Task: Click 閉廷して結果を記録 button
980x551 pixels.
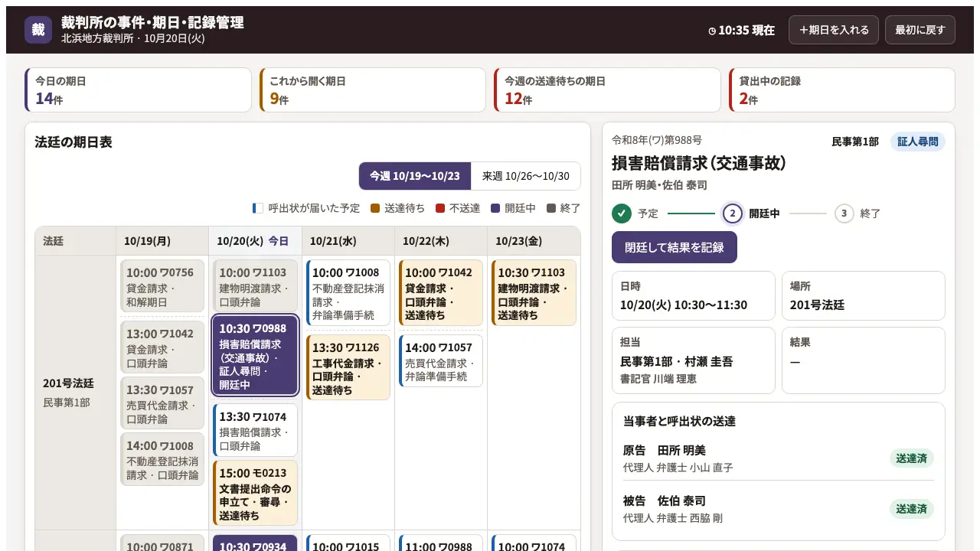Action: coord(675,247)
